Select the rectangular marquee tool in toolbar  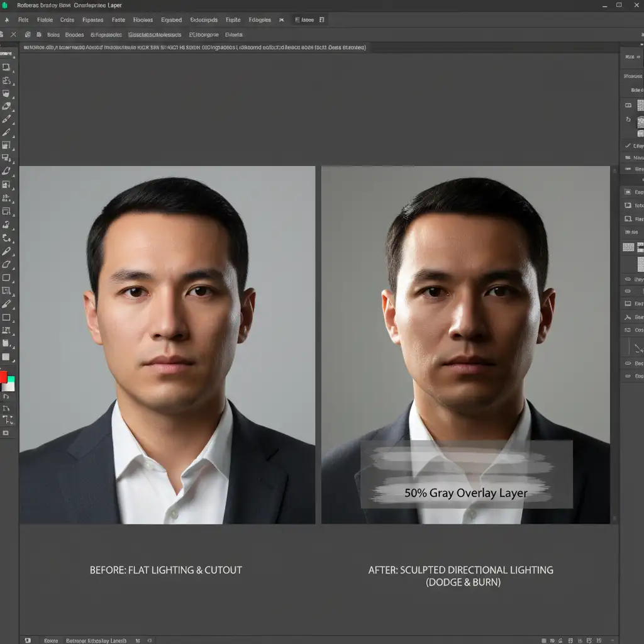[x=6, y=67]
